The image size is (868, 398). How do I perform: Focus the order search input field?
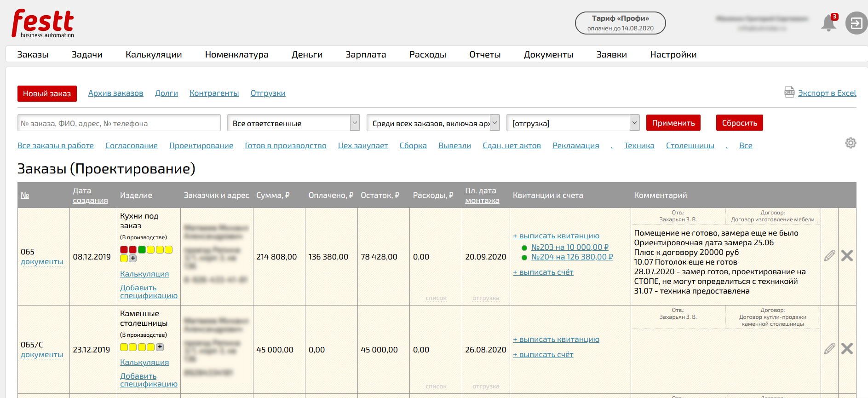tap(119, 123)
